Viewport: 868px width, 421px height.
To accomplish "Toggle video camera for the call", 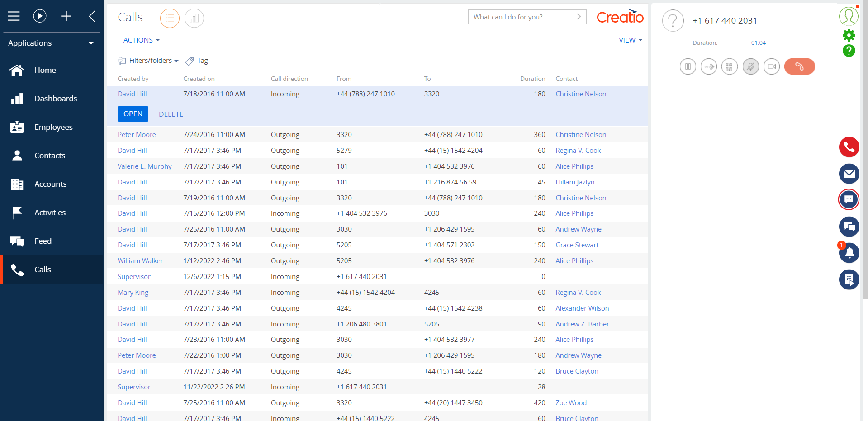I will coord(771,67).
